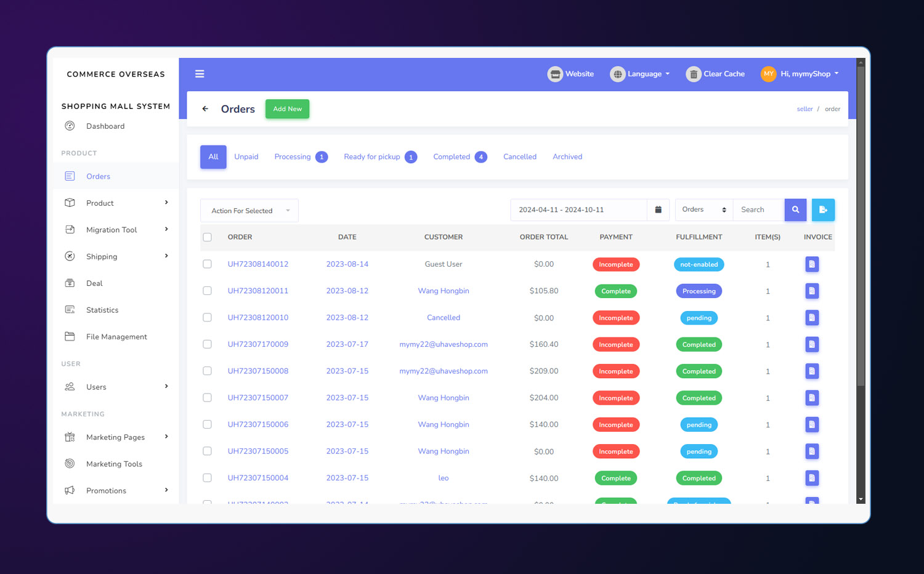Click the Website store icon
This screenshot has height=574, width=924.
(x=555, y=74)
